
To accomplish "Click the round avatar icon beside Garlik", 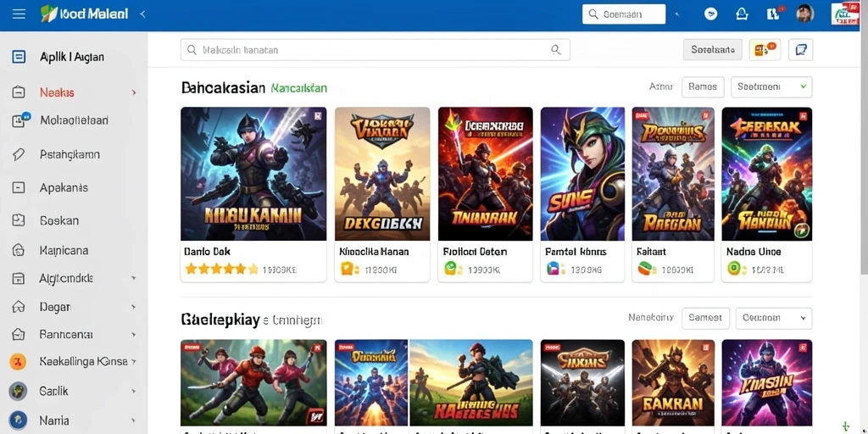I will pos(19,391).
